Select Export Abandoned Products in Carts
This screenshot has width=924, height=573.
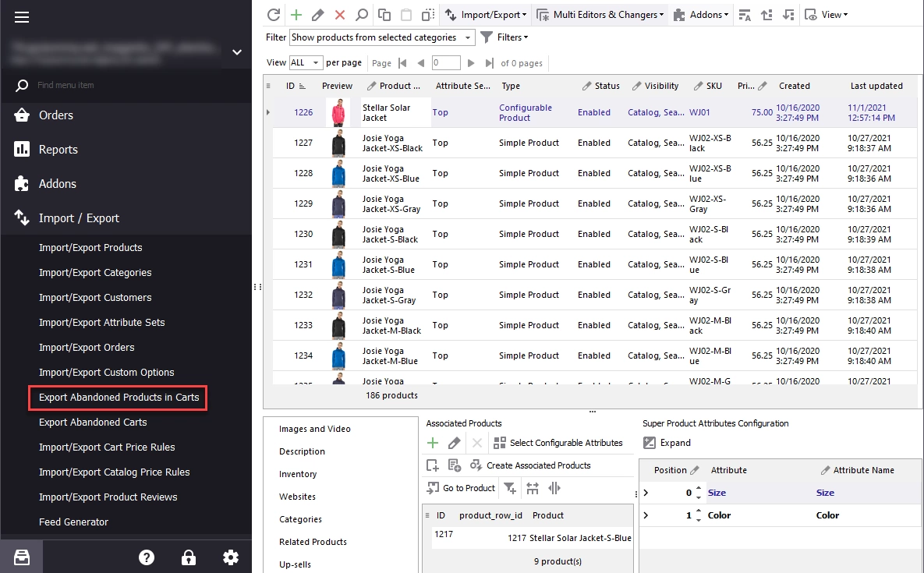coord(119,398)
